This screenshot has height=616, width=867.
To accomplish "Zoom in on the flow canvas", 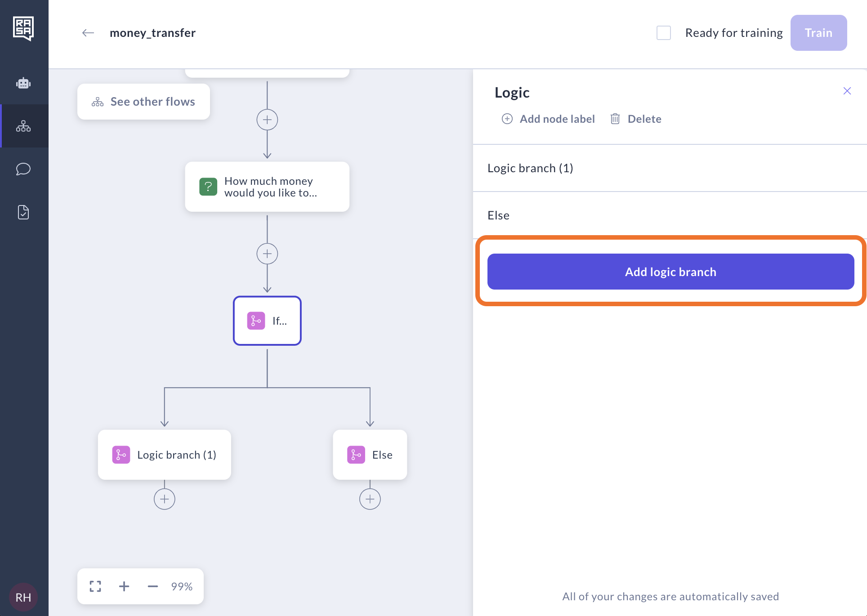I will 124,586.
